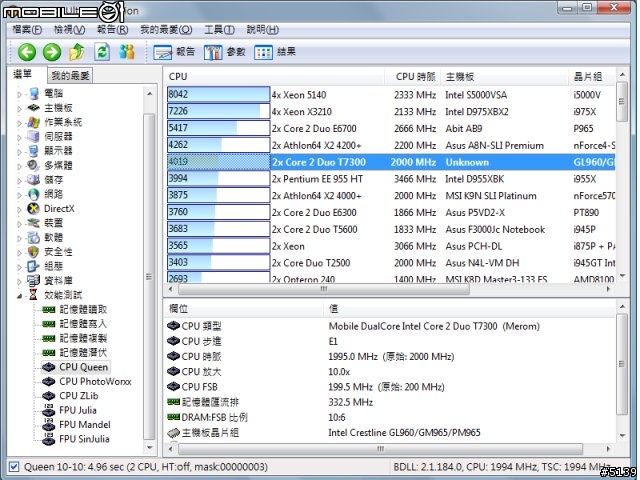Switch to the 我的最愛 tab
The width and height of the screenshot is (640, 480).
tap(70, 76)
